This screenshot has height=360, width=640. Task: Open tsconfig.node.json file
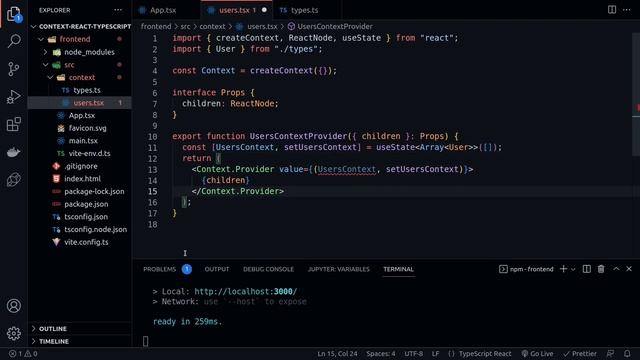[x=80, y=229]
